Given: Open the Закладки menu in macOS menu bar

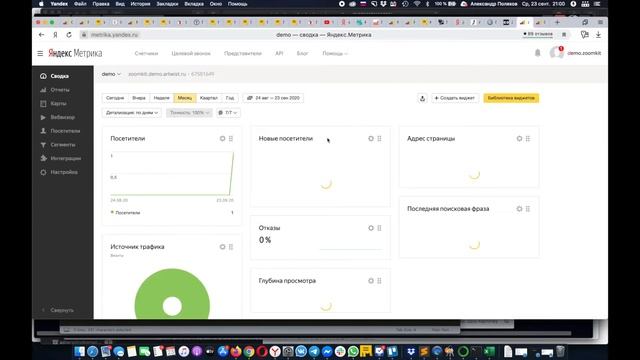Looking at the screenshot, I should (167, 4).
